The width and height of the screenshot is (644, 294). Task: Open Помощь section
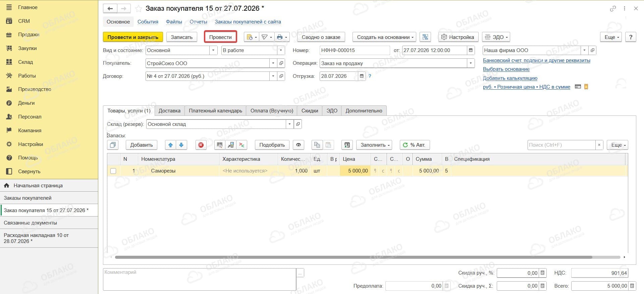point(28,158)
